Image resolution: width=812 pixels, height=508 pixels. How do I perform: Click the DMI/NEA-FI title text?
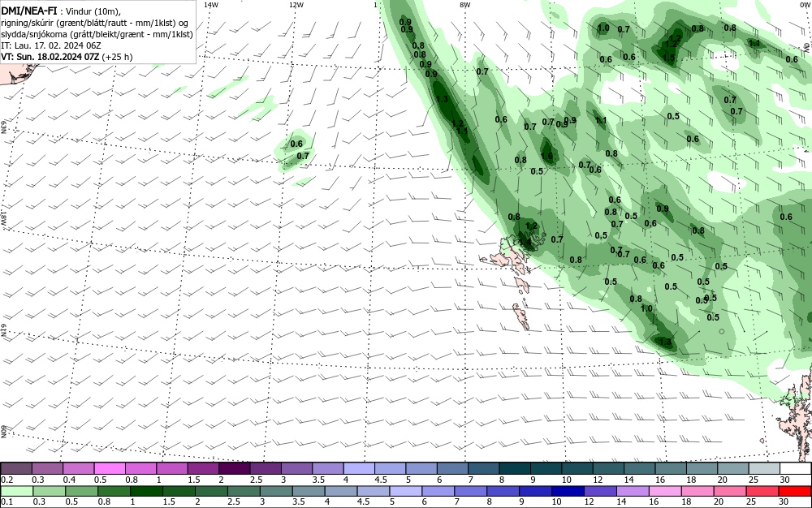(x=29, y=11)
